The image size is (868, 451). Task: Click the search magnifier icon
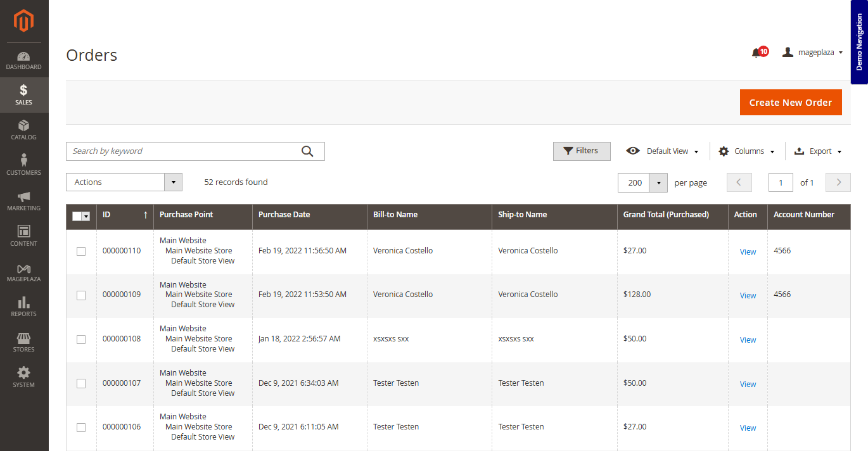click(307, 151)
